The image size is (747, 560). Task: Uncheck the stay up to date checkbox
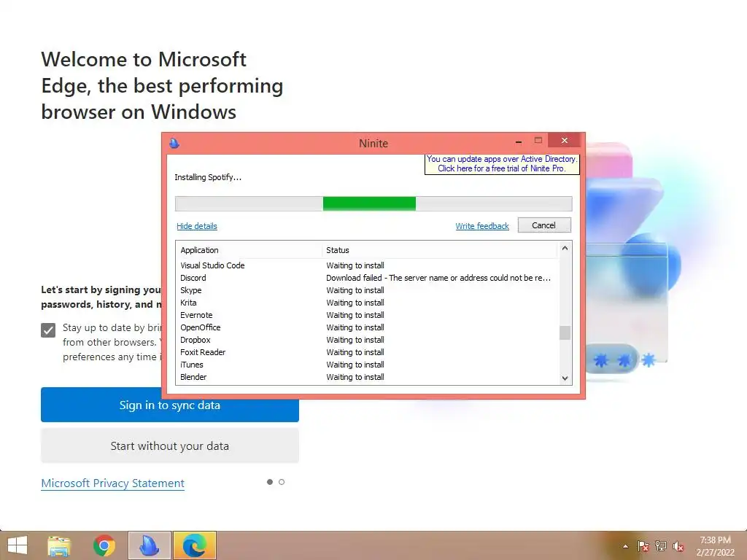[x=48, y=330]
